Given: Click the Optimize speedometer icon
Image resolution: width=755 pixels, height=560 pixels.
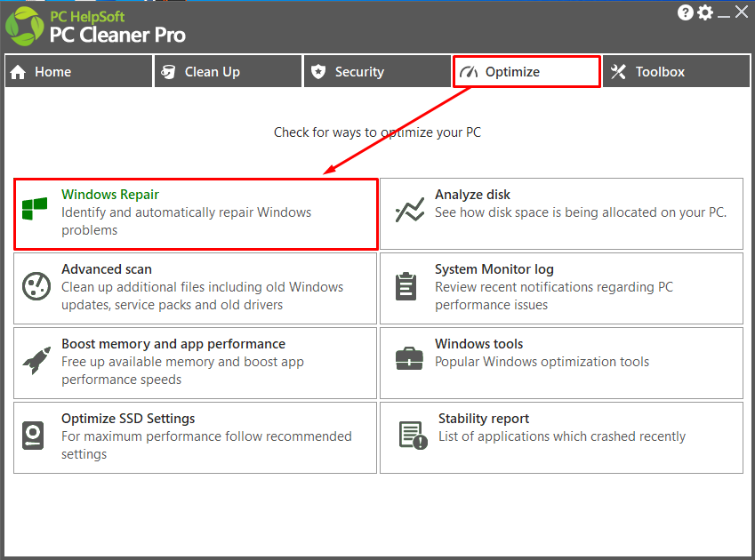Looking at the screenshot, I should tap(468, 72).
